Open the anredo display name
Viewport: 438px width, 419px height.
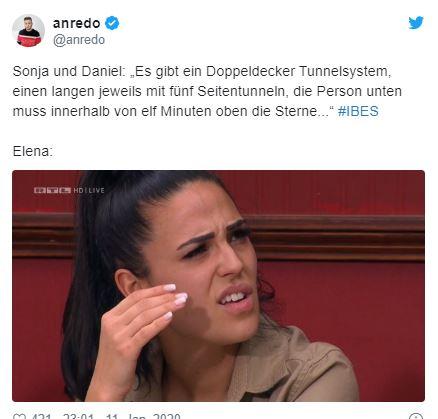click(x=76, y=23)
